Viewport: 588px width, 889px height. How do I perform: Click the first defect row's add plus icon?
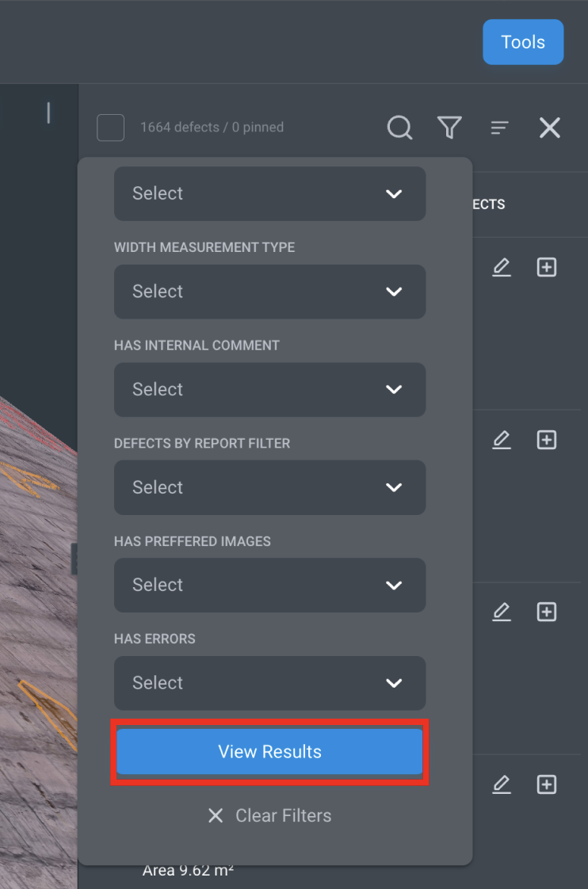(x=547, y=267)
